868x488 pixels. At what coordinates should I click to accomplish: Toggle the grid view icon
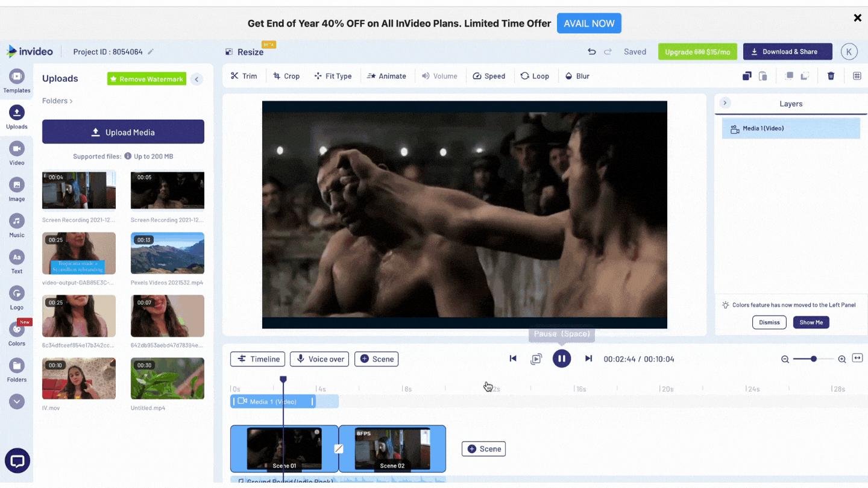(x=857, y=76)
